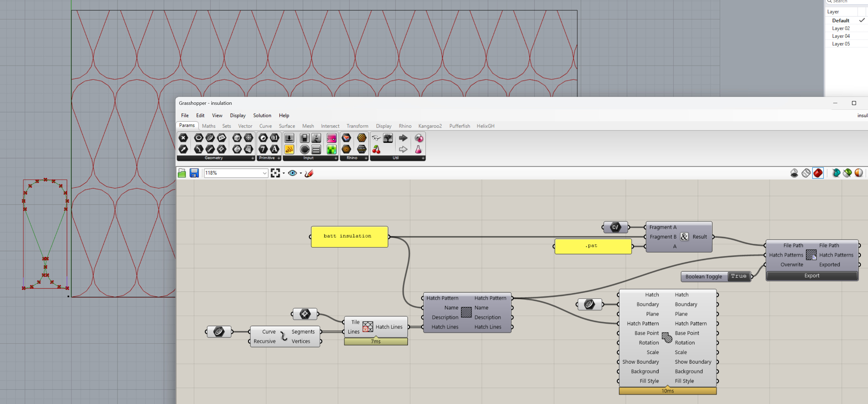The height and width of the screenshot is (404, 868).
Task: Click the Concatenate ampersand component icon
Action: coord(684,236)
